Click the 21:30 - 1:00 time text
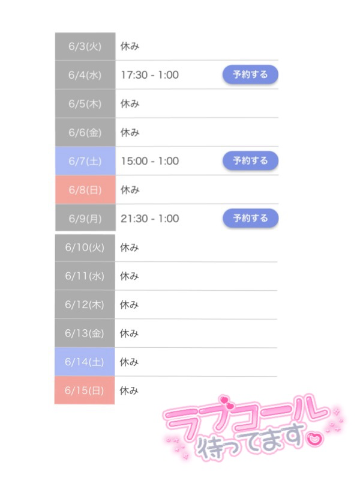The width and height of the screenshot is (360, 480). click(x=150, y=218)
